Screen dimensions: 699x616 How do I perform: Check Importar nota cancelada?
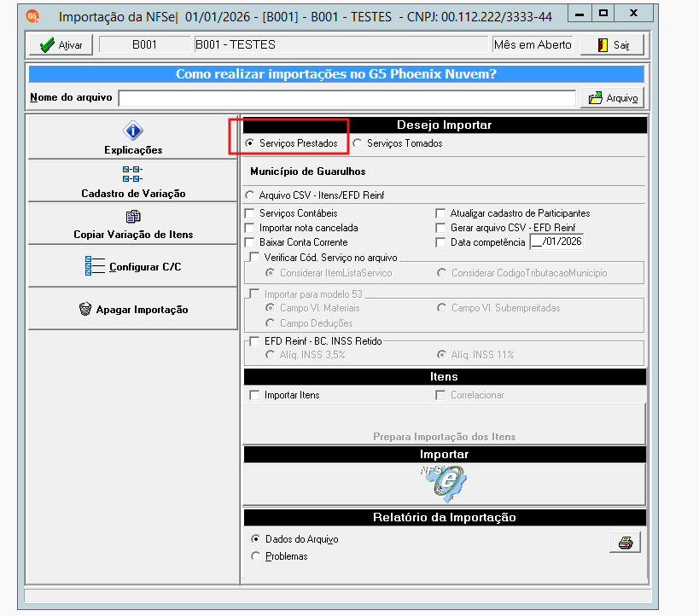(249, 228)
